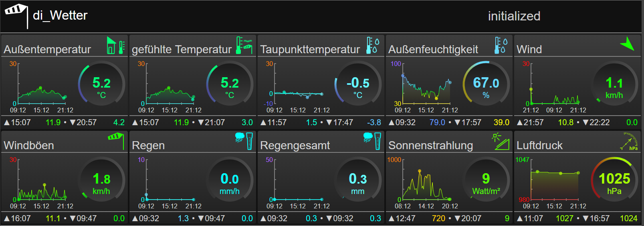Click the Luftdruck 1025 hPa gauge

click(x=614, y=180)
